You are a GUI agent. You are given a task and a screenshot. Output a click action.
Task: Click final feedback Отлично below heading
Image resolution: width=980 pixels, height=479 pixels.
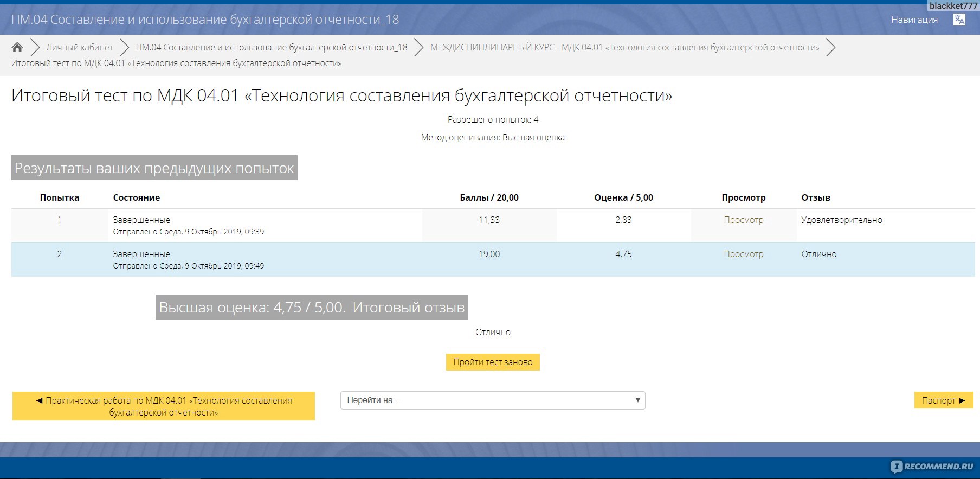(493, 332)
